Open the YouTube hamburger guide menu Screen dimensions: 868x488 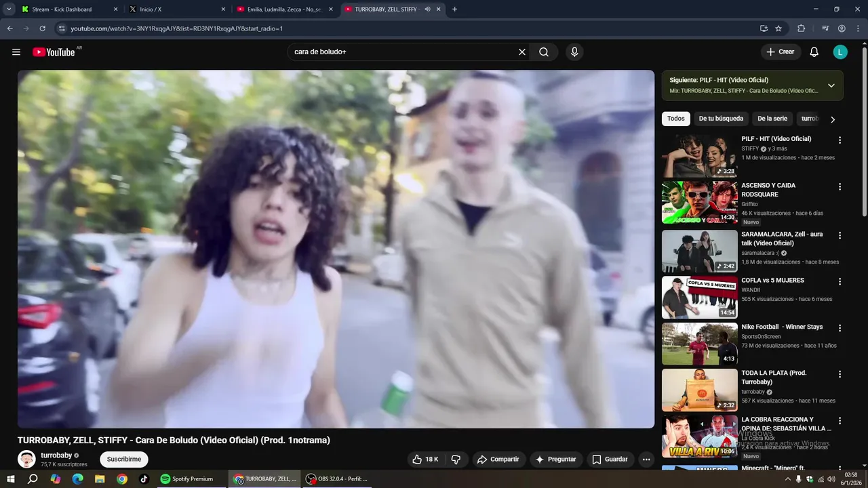16,52
